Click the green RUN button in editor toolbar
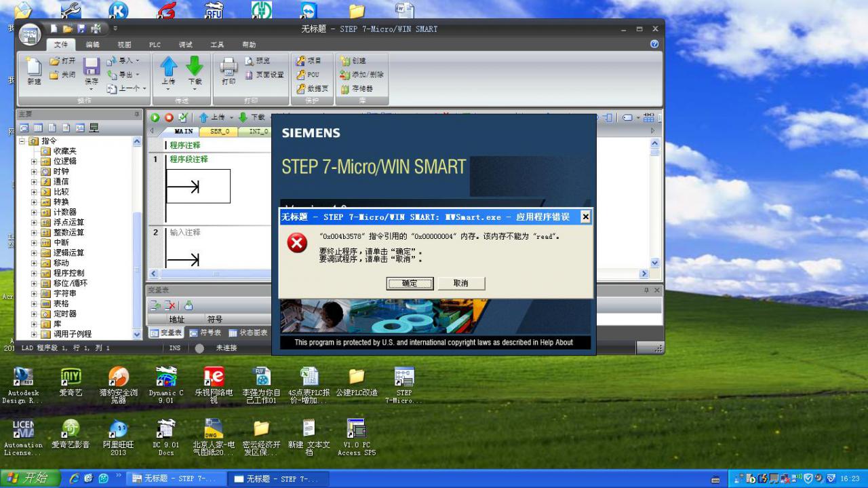This screenshot has height=488, width=868. click(155, 117)
